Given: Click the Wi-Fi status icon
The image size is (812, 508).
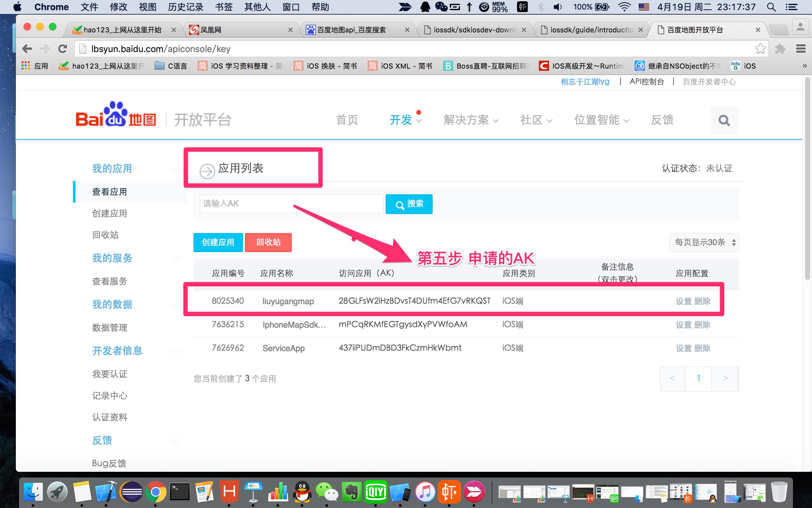Looking at the screenshot, I should coord(624,7).
